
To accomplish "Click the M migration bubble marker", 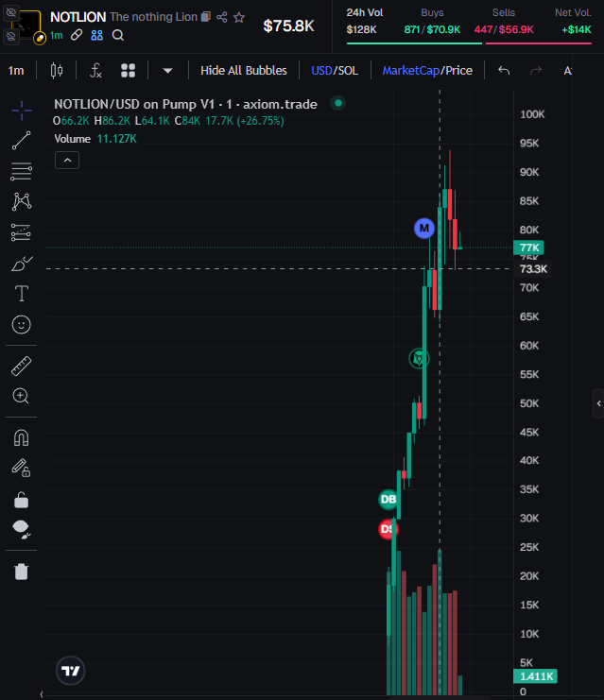I will pyautogui.click(x=424, y=228).
